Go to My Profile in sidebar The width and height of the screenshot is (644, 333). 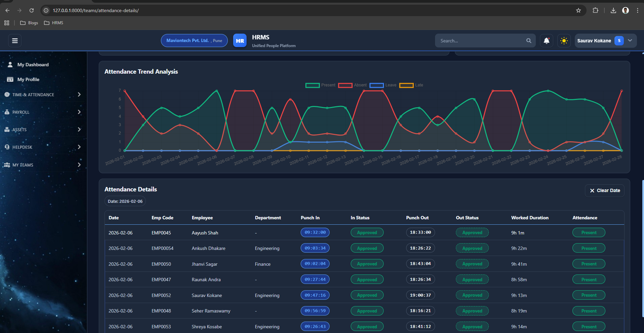[28, 79]
